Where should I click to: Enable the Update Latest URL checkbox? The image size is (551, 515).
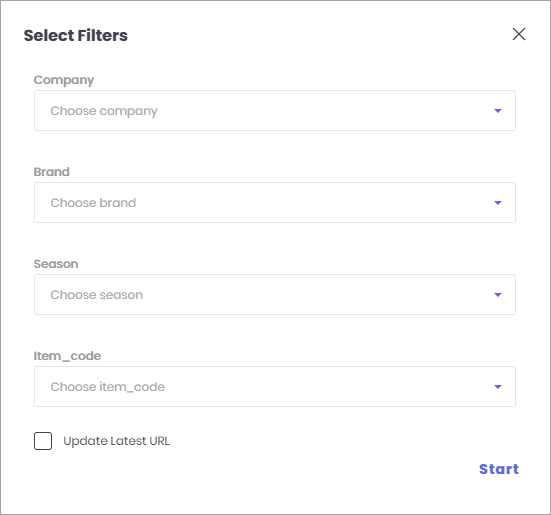[43, 441]
